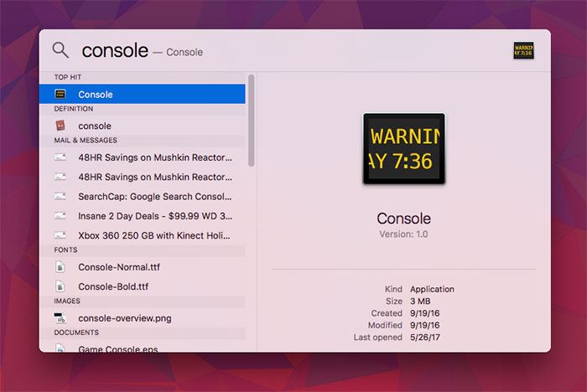Click the Console app icon in Top Hit row

(60, 94)
